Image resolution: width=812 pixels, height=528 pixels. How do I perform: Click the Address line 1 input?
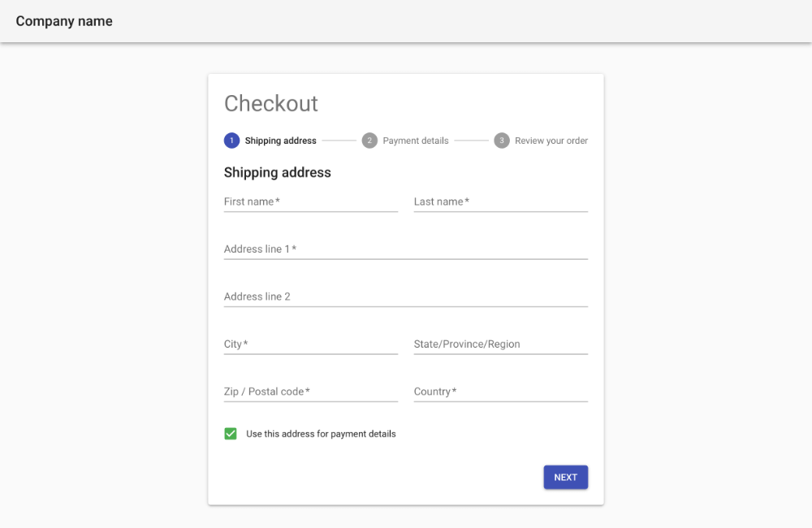(x=405, y=249)
